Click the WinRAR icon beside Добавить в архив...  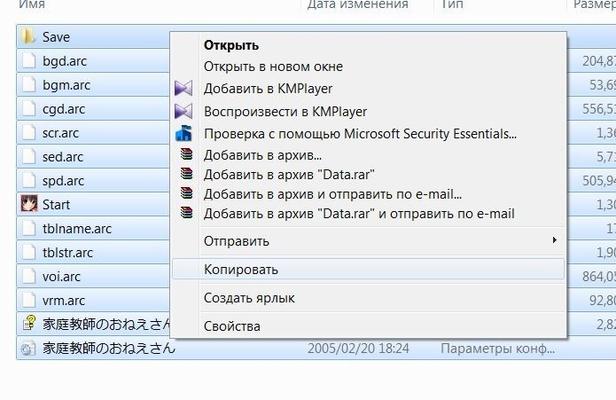[x=187, y=154]
